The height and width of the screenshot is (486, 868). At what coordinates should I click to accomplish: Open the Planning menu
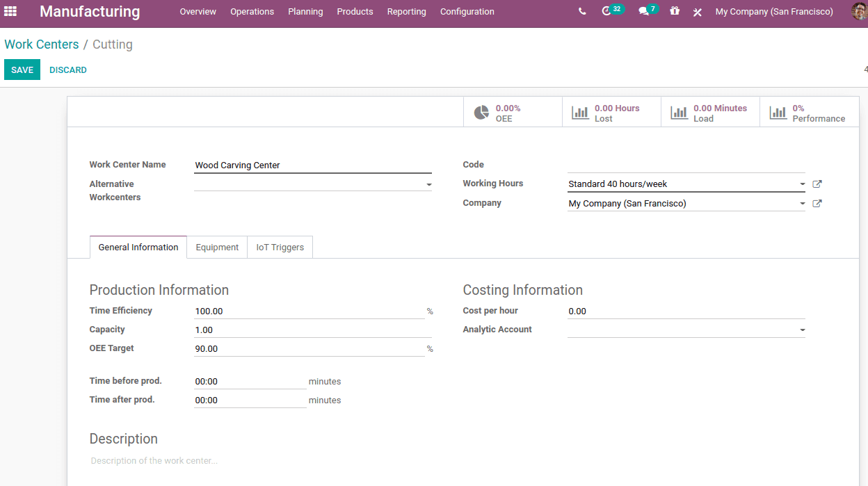pyautogui.click(x=305, y=12)
